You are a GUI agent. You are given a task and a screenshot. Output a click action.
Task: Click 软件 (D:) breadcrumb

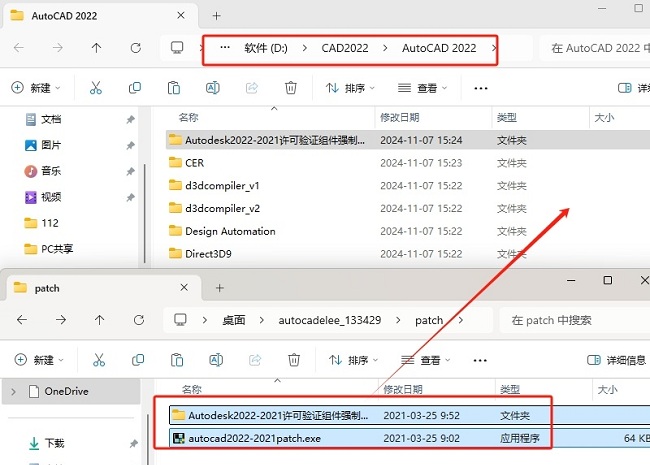[266, 48]
